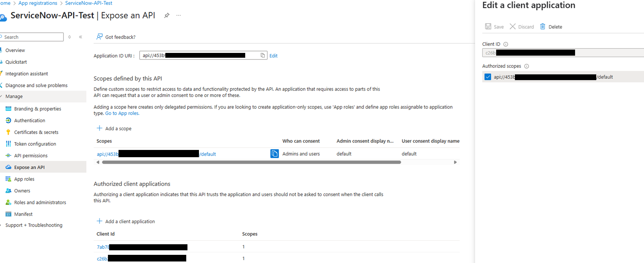Click the Add a scope label

(118, 128)
